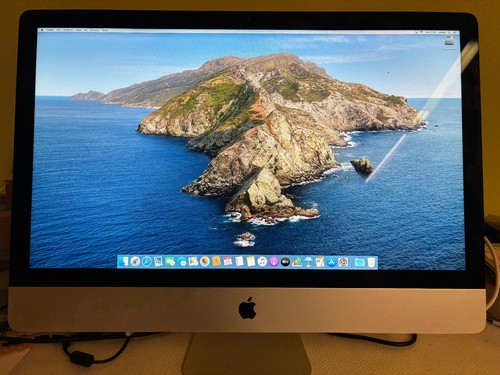
Task: Open green FaceTime icon in Dock
Action: click(x=170, y=262)
